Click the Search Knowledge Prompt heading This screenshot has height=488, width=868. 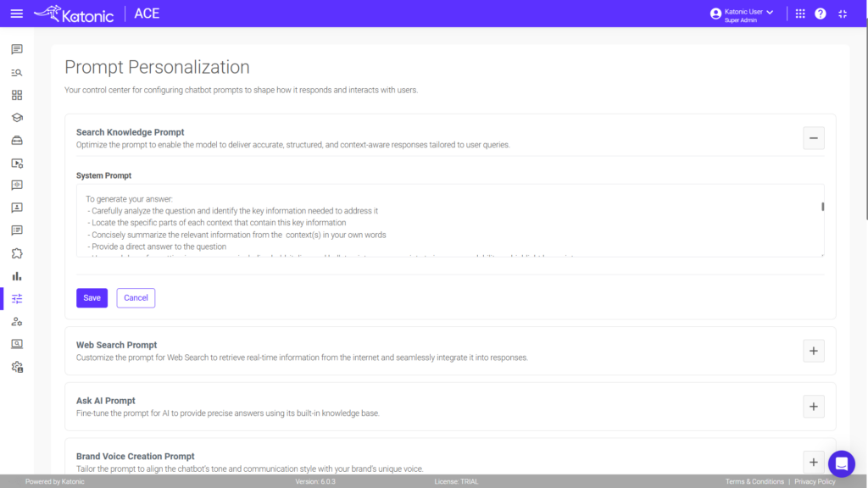click(x=130, y=132)
